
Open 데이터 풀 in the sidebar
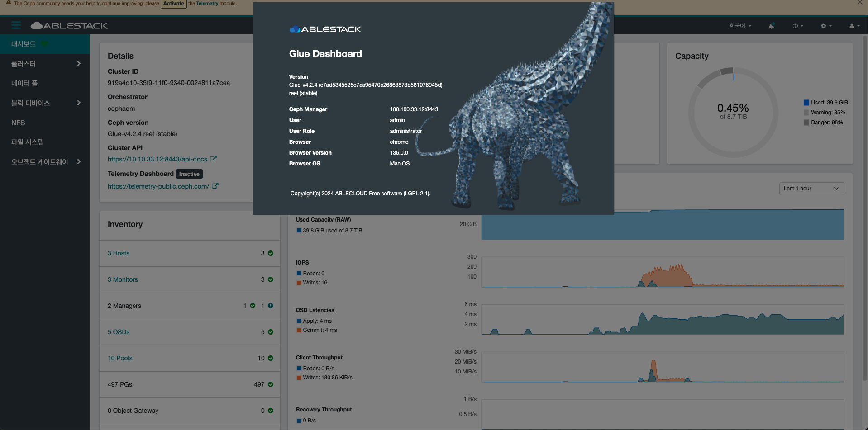45,83
